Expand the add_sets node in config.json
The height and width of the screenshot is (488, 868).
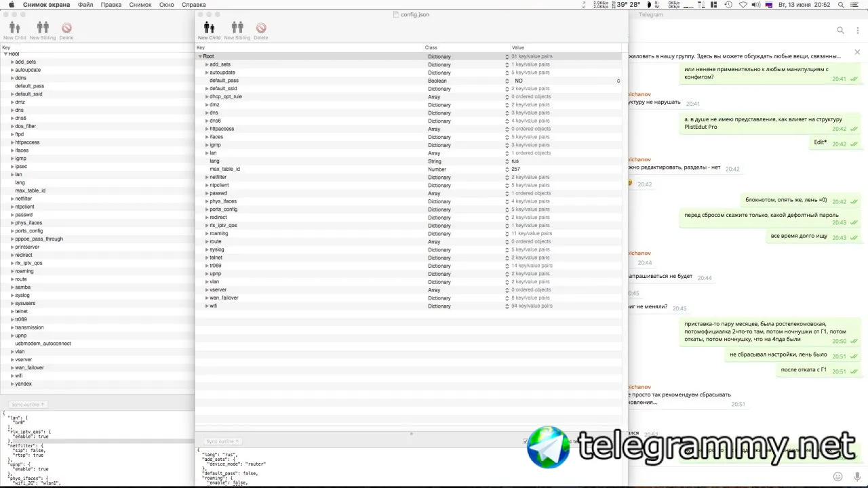207,64
